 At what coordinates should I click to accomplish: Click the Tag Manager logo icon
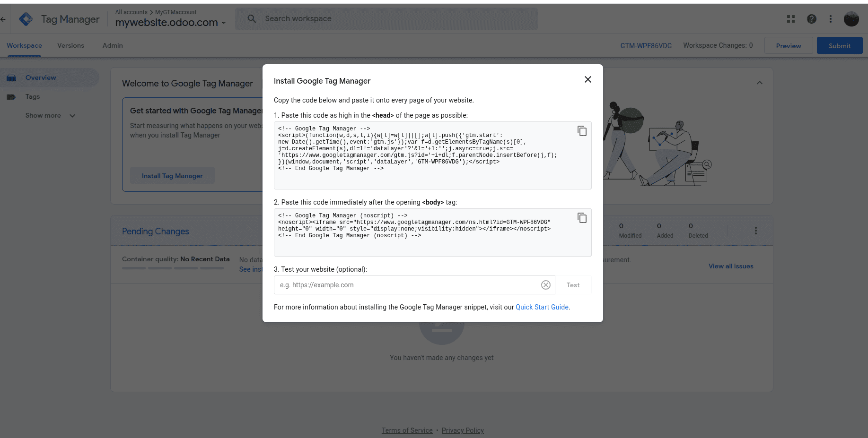coord(26,19)
